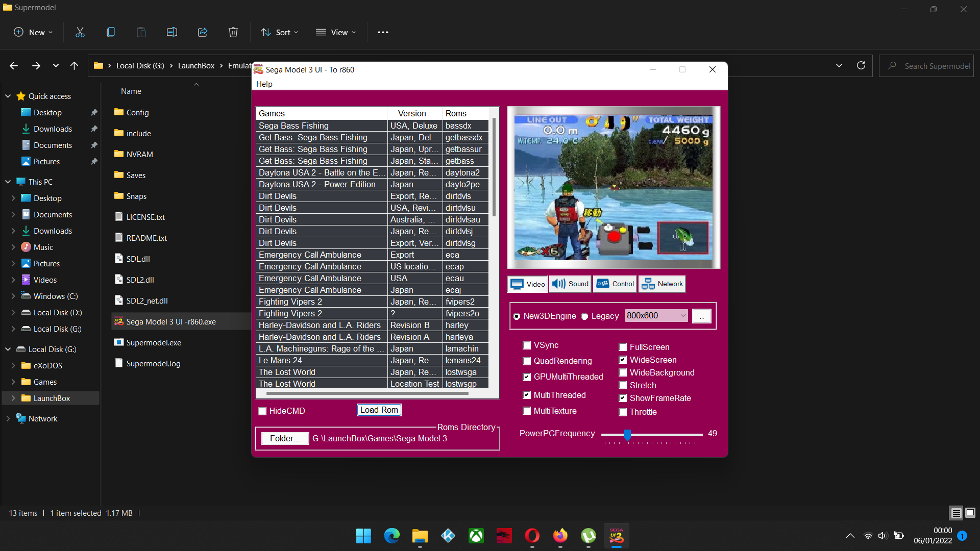Select the Supermodel.exe file

coord(154,343)
